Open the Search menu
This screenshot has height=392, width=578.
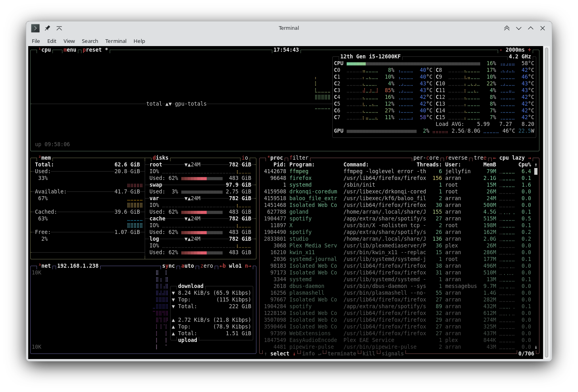(90, 41)
